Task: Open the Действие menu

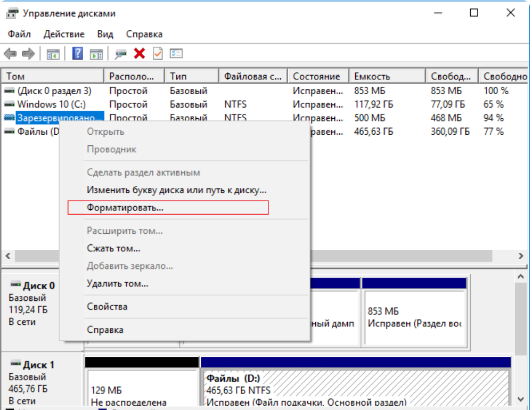Action: (x=64, y=34)
